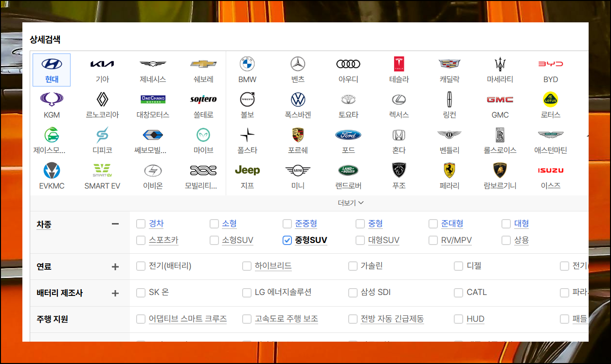This screenshot has width=611, height=364.
Task: Pick the SMART EV brand logo
Action: point(102,170)
